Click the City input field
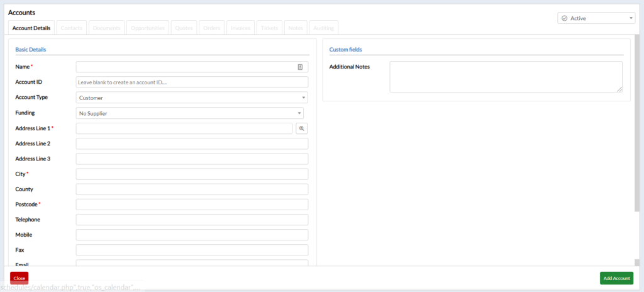 (x=192, y=174)
